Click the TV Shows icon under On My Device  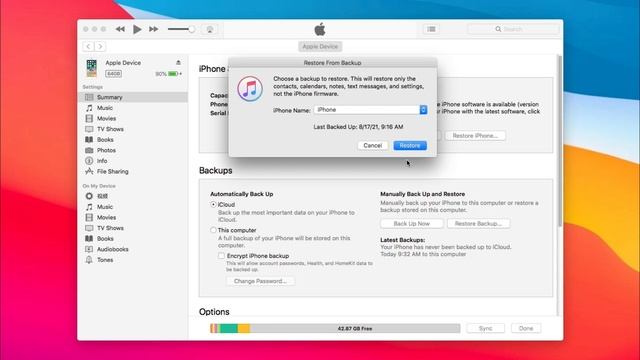[89, 228]
